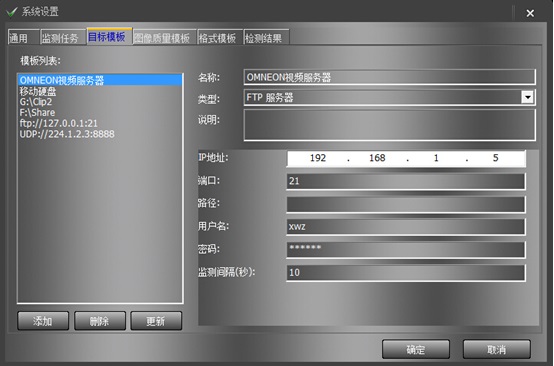554x366 pixels.
Task: Select the 目标模板 tab
Action: tap(109, 36)
